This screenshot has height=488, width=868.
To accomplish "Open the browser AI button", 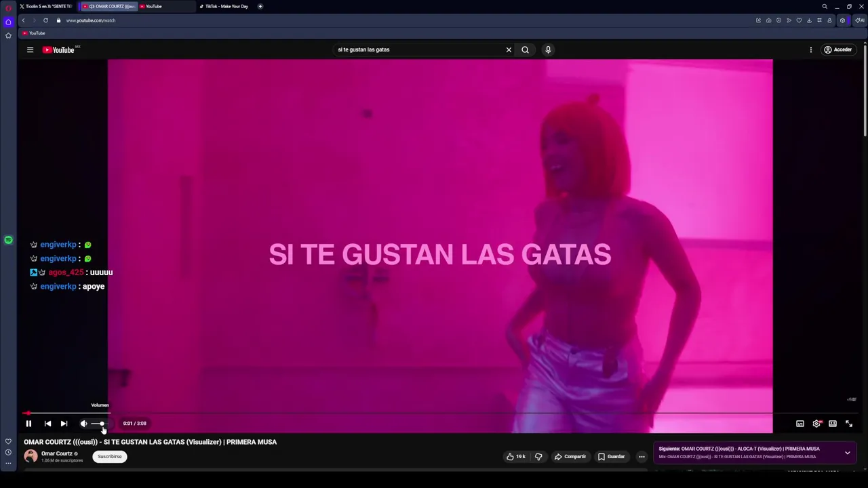I will click(x=860, y=20).
